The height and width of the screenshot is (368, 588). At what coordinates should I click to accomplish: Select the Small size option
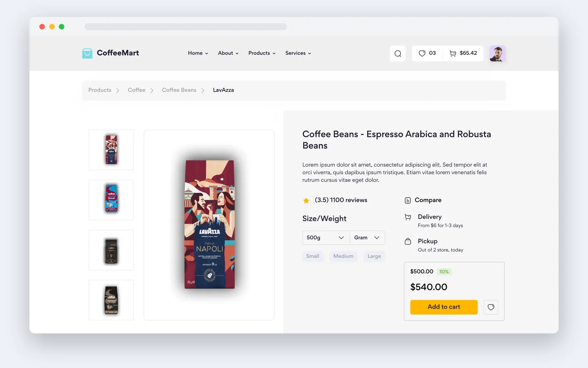pos(313,256)
